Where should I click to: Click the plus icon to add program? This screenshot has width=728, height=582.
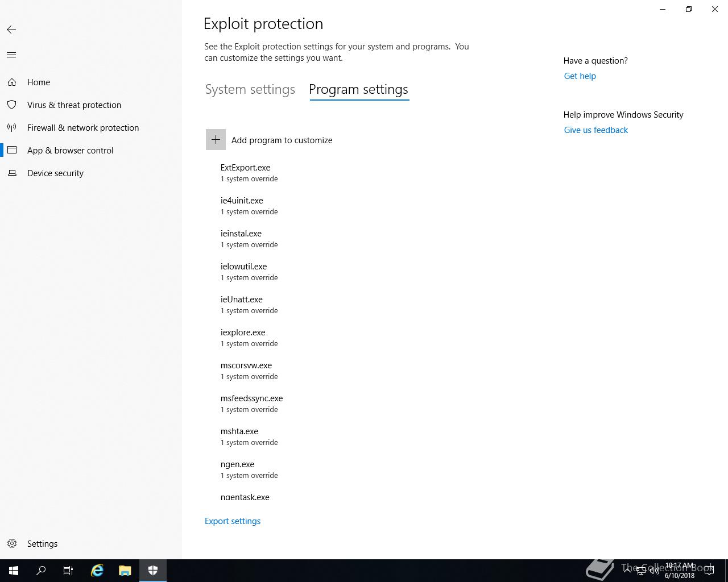pyautogui.click(x=216, y=140)
